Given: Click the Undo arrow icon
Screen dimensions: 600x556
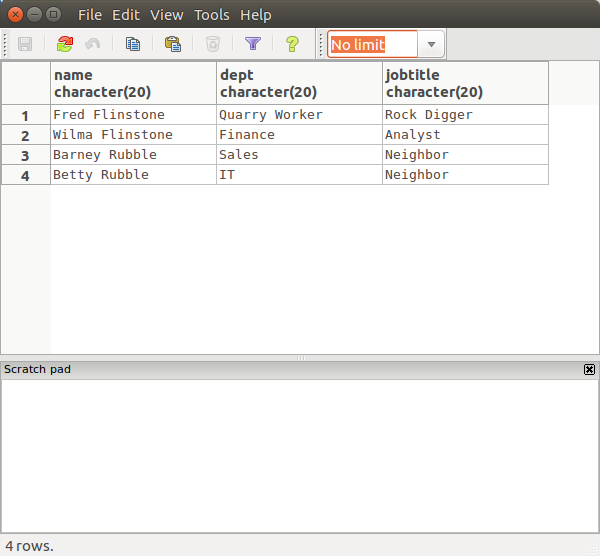Looking at the screenshot, I should [93, 44].
